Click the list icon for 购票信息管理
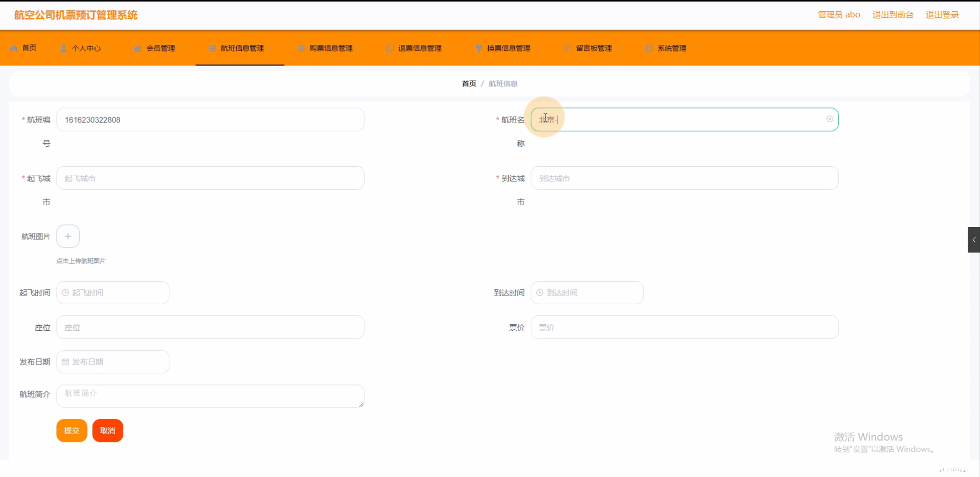 [301, 48]
